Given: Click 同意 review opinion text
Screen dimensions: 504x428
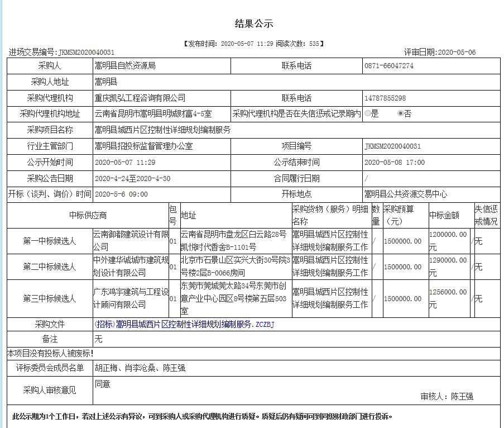Looking at the screenshot, I should (103, 384).
